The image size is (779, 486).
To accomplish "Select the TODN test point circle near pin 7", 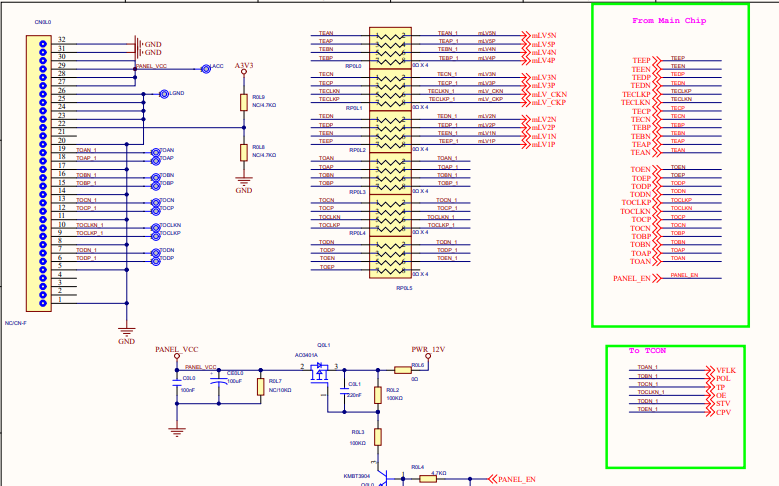I will click(x=156, y=253).
